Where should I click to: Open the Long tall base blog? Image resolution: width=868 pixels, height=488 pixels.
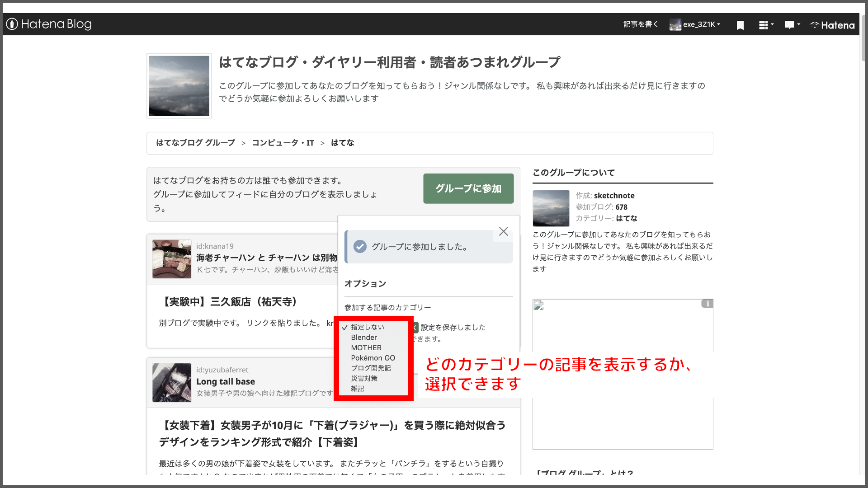pyautogui.click(x=226, y=381)
